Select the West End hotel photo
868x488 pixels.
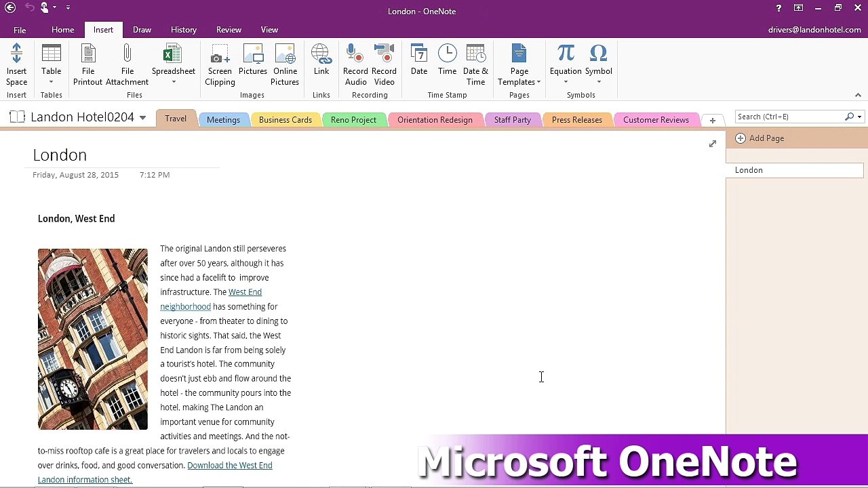click(93, 339)
